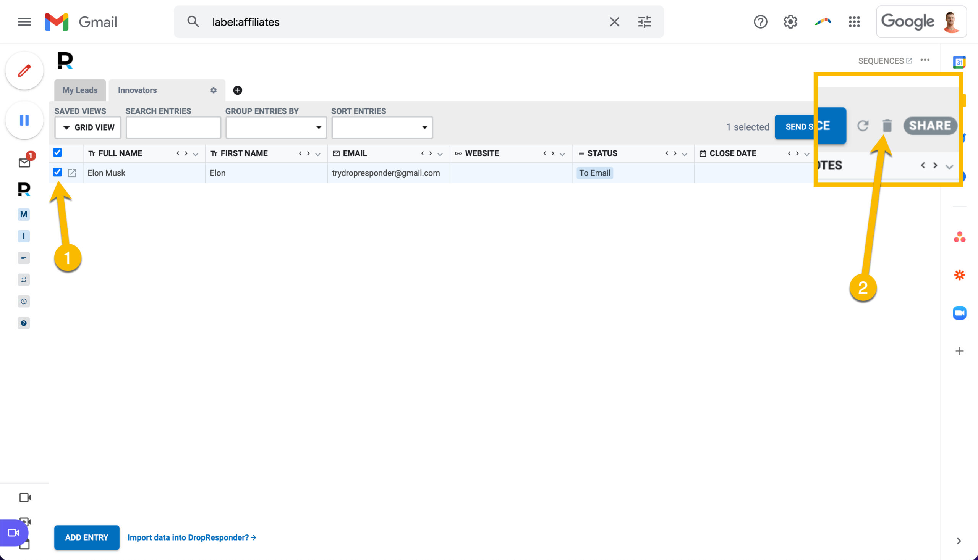Uncheck the Elon Musk row checkbox
Image resolution: width=978 pixels, height=560 pixels.
point(57,172)
